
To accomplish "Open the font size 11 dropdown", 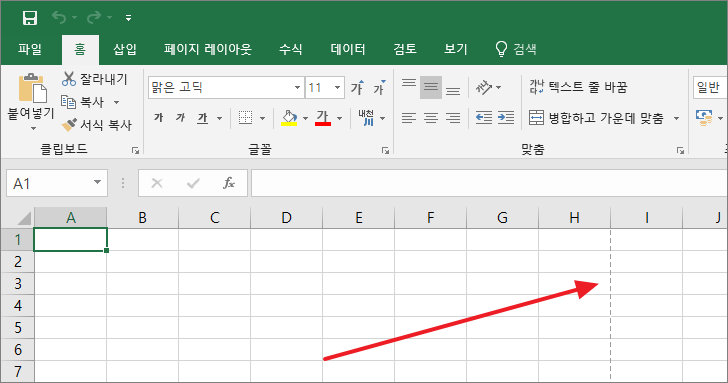I will (x=338, y=87).
